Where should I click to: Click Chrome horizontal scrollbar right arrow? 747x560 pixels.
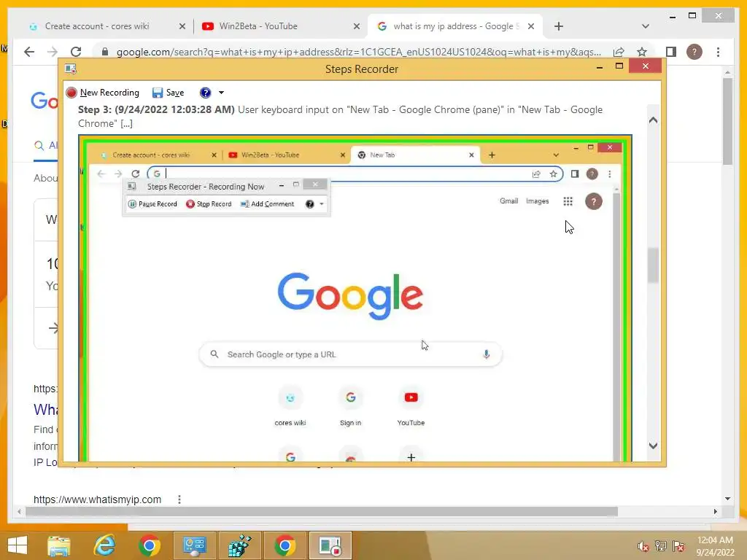[x=715, y=511]
